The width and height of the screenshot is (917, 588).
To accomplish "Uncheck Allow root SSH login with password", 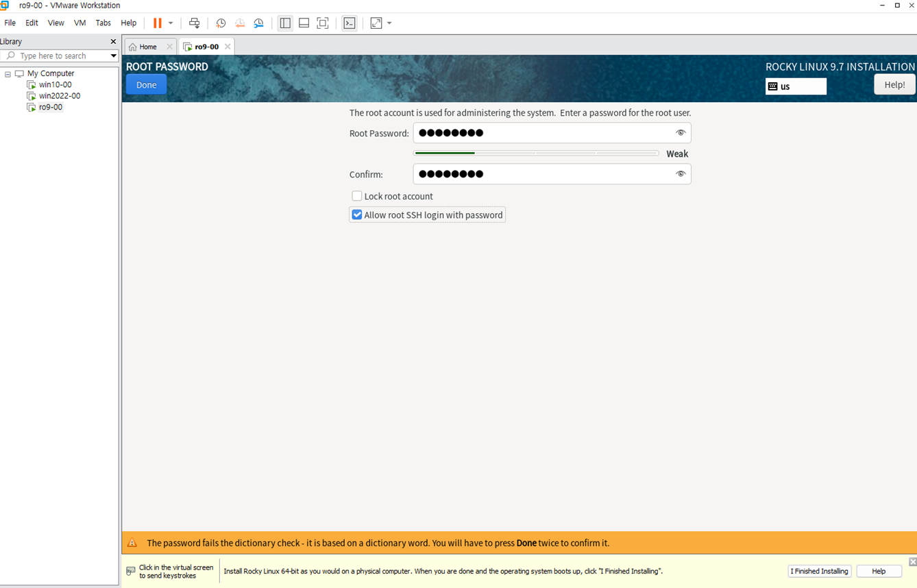I will tap(357, 215).
